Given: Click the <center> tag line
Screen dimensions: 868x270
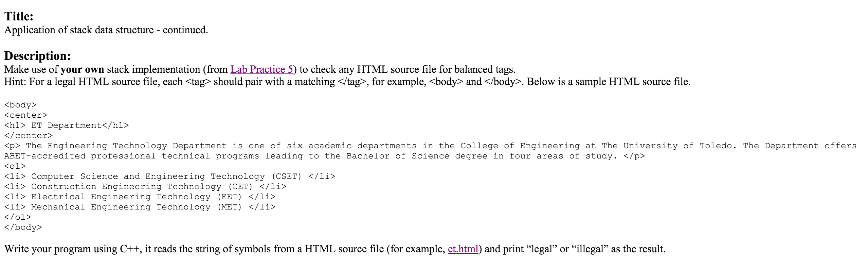Looking at the screenshot, I should pyautogui.click(x=26, y=115).
